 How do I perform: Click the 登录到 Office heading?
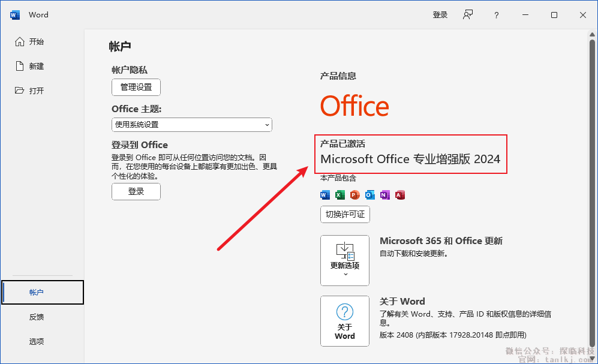click(x=140, y=145)
